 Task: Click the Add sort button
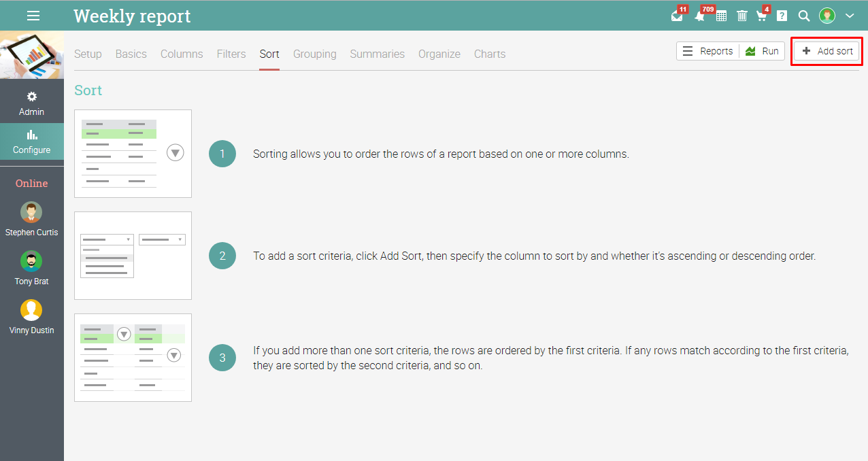[x=827, y=51]
